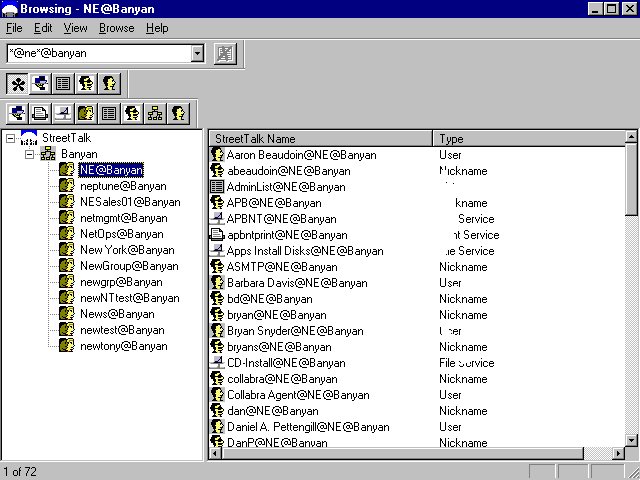Click the list icon next to AdminList@NE@Banyan
This screenshot has width=640, height=480.
[217, 187]
